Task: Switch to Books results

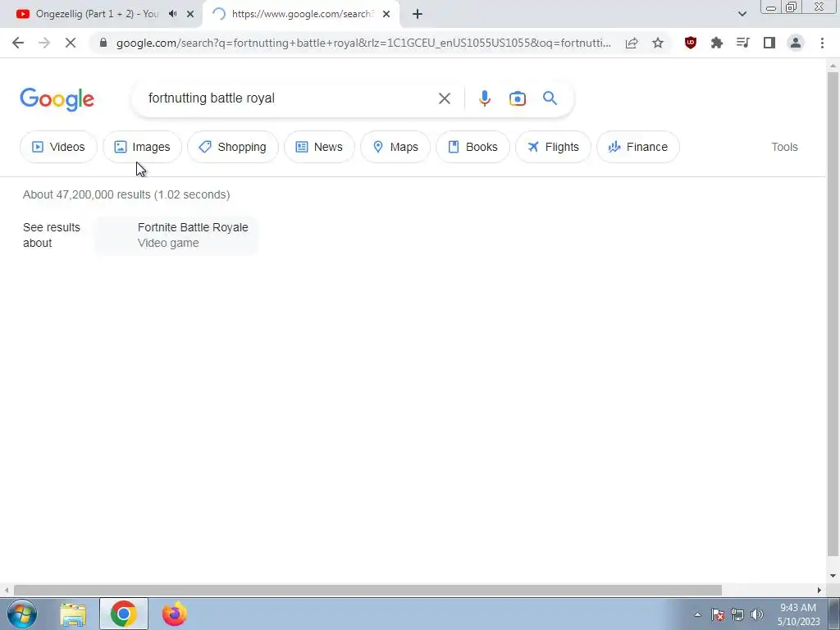Action: pyautogui.click(x=473, y=147)
